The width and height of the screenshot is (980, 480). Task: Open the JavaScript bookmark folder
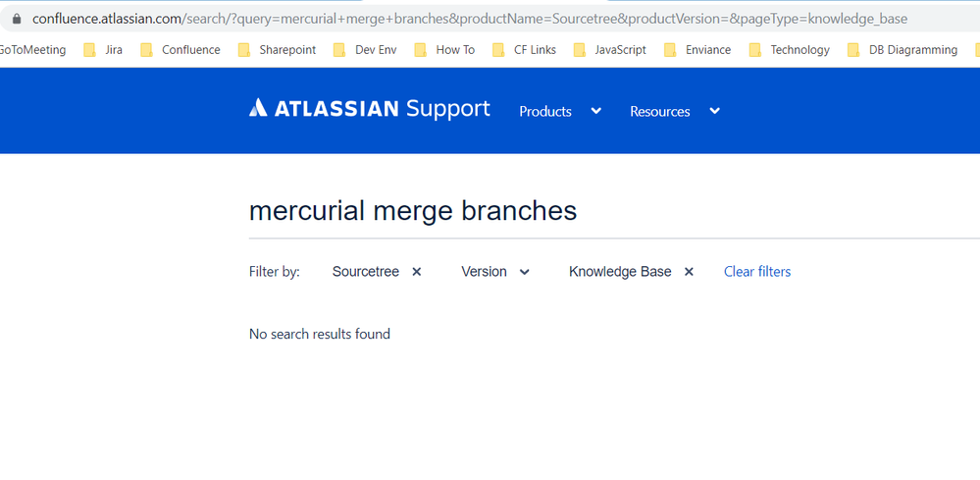tap(610, 50)
